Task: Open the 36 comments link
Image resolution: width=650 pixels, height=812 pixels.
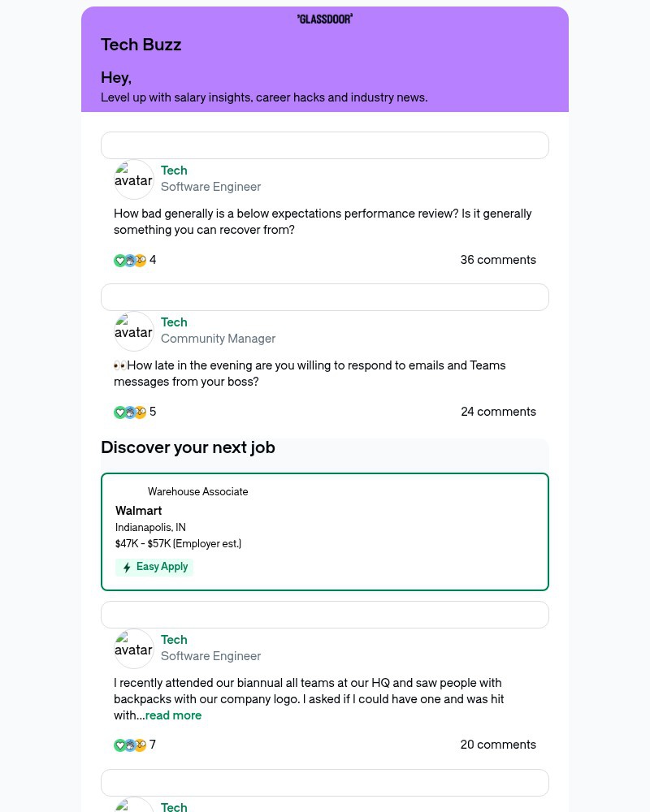Action: 498,260
